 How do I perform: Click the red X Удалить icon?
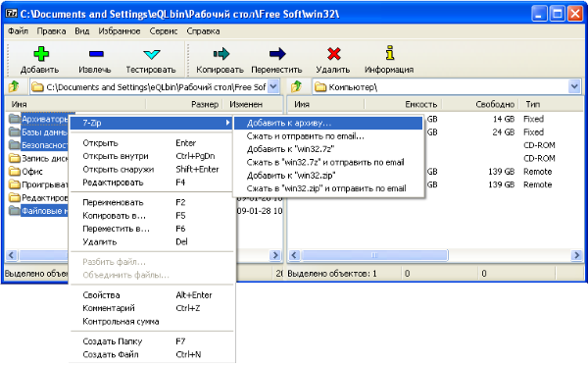(334, 54)
